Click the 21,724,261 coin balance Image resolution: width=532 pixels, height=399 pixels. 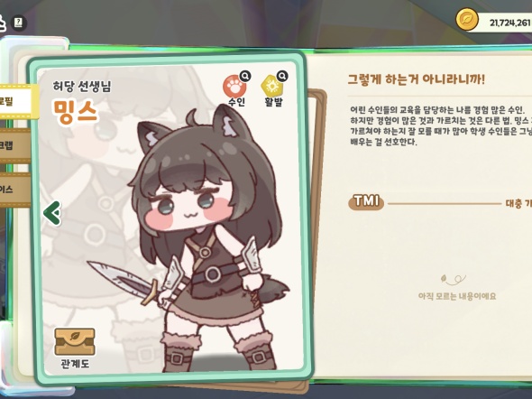tap(509, 23)
